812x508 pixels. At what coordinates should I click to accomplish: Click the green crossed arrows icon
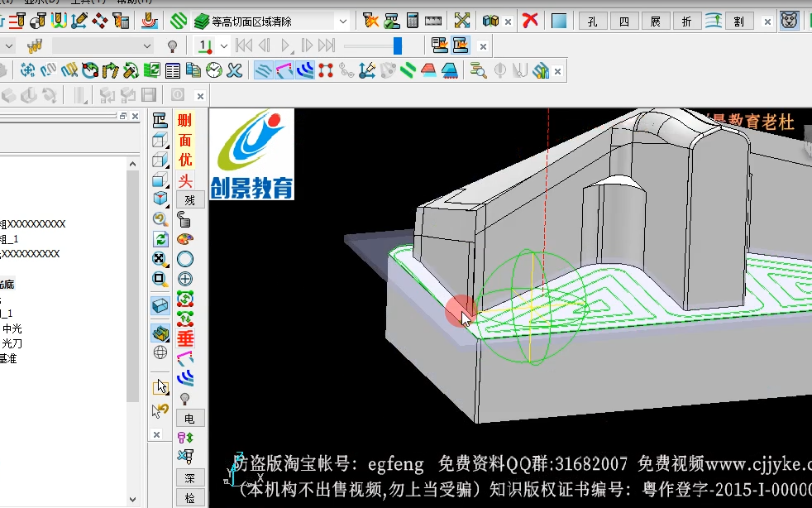coord(462,21)
